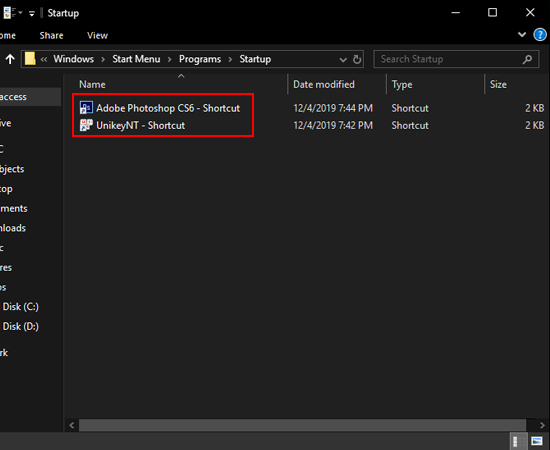Click the Adobe Photoshop CS6 shortcut icon
The width and height of the screenshot is (550, 450).
(x=86, y=108)
